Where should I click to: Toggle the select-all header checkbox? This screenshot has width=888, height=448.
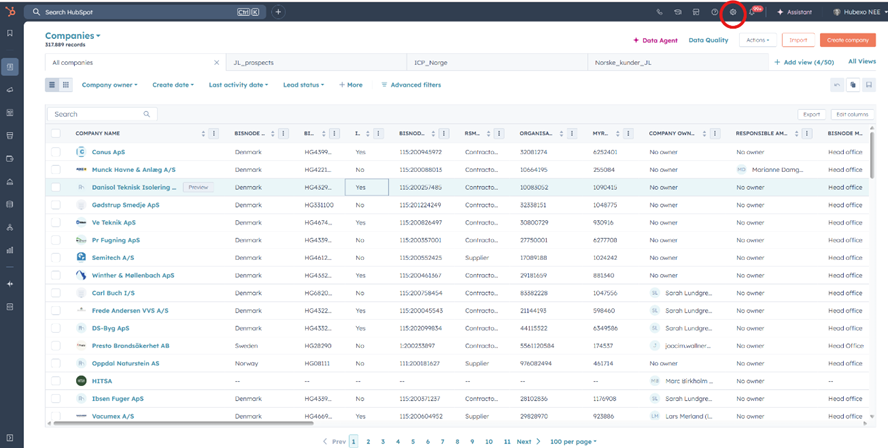pyautogui.click(x=56, y=133)
